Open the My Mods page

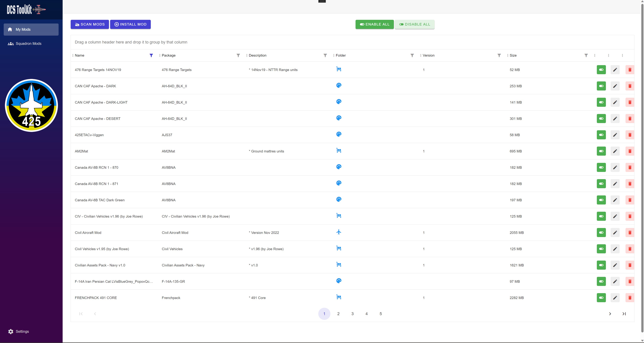pos(31,30)
